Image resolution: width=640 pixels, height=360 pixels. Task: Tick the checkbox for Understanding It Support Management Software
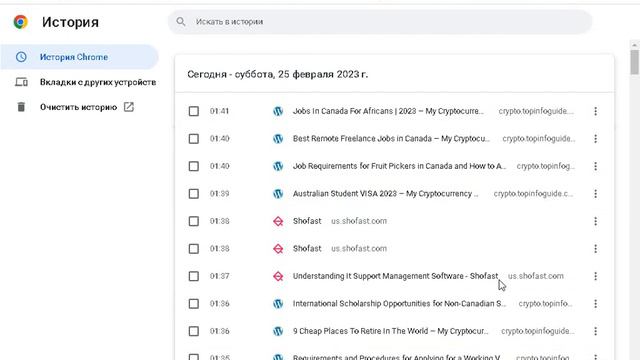coord(194,276)
